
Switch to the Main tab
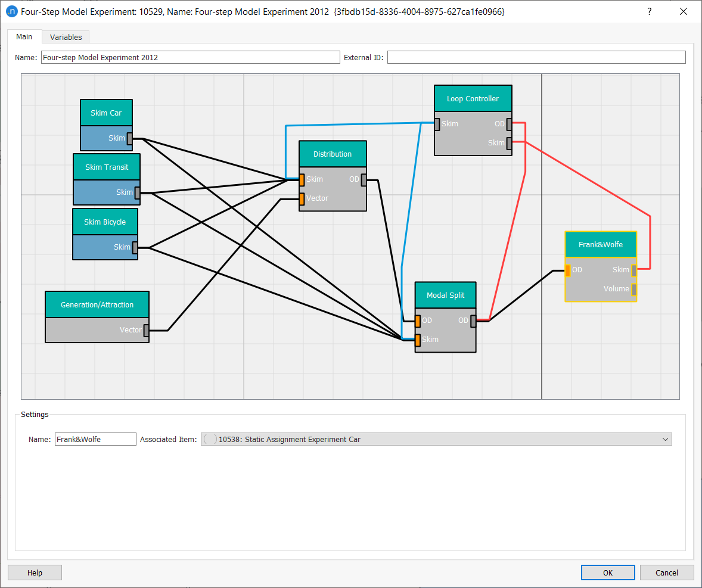click(24, 37)
